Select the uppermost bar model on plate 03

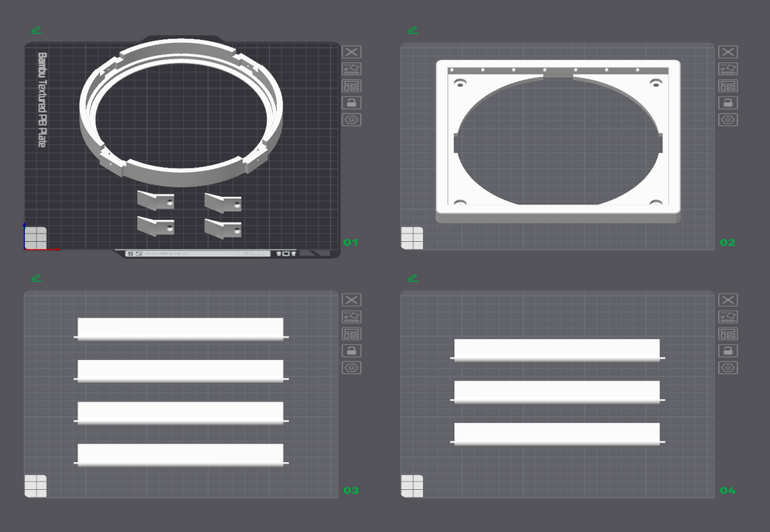point(180,329)
